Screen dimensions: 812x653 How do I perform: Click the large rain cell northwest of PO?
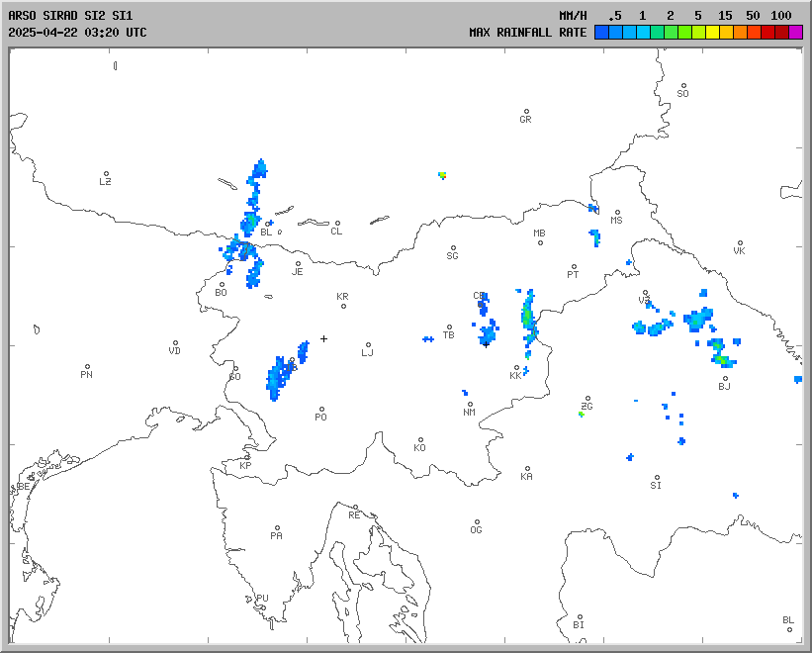pyautogui.click(x=280, y=376)
